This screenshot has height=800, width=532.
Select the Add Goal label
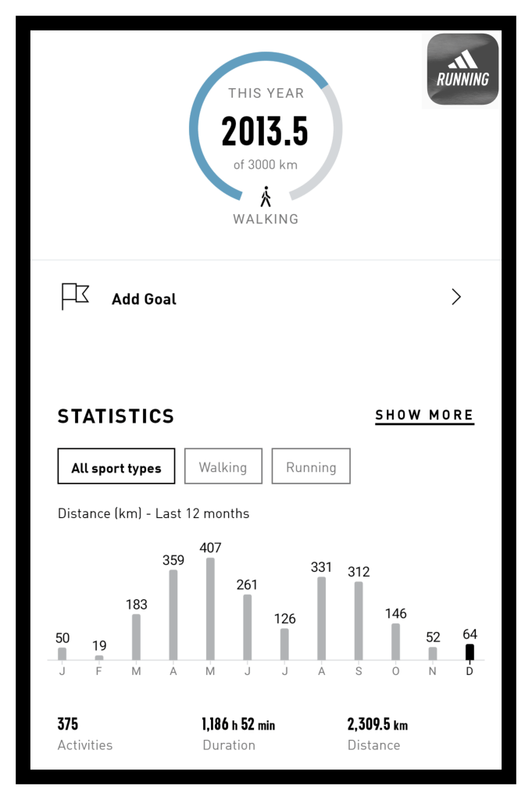pos(144,299)
